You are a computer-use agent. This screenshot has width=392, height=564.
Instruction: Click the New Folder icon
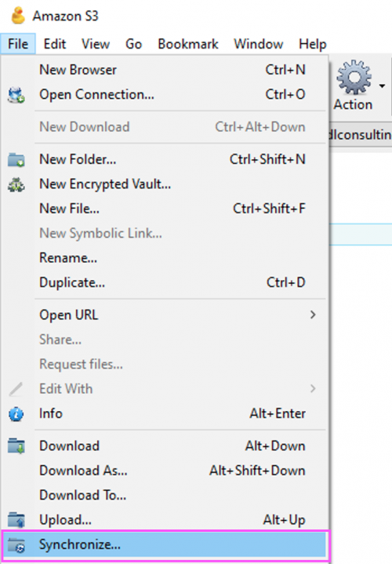16,160
